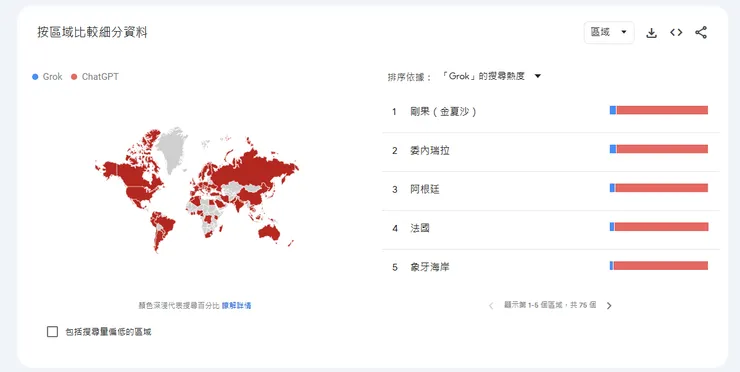Click the ChatGPT red legend dot
This screenshot has height=372, width=740.
tap(74, 76)
